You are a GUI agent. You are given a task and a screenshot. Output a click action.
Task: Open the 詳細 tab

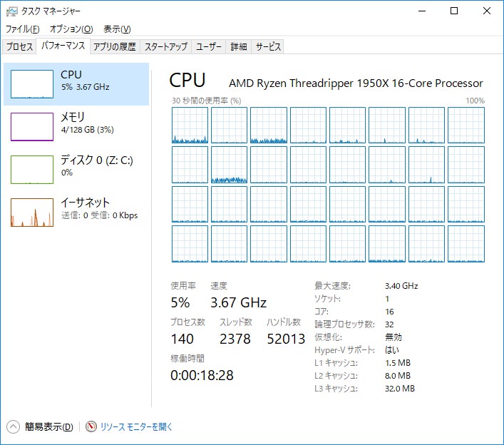click(239, 46)
